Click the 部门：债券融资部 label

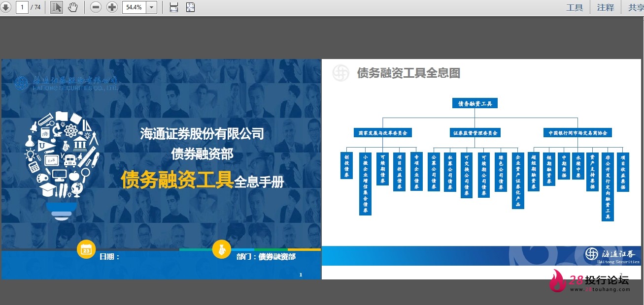click(266, 257)
